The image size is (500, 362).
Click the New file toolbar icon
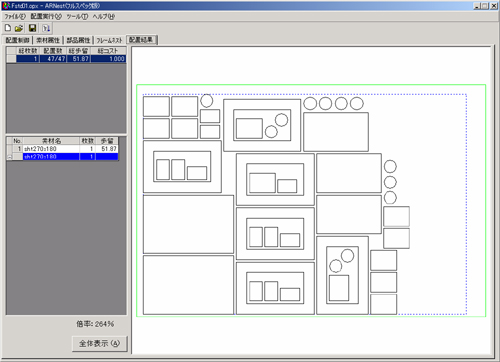pyautogui.click(x=8, y=28)
